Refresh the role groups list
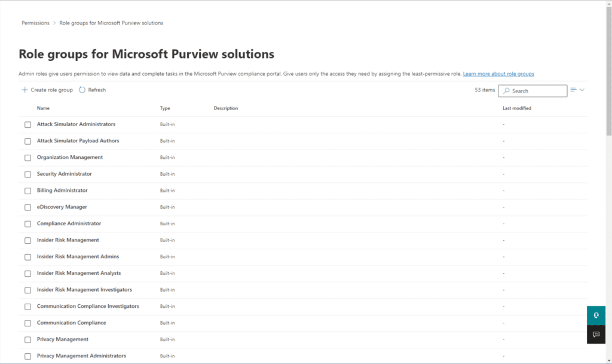 point(92,90)
